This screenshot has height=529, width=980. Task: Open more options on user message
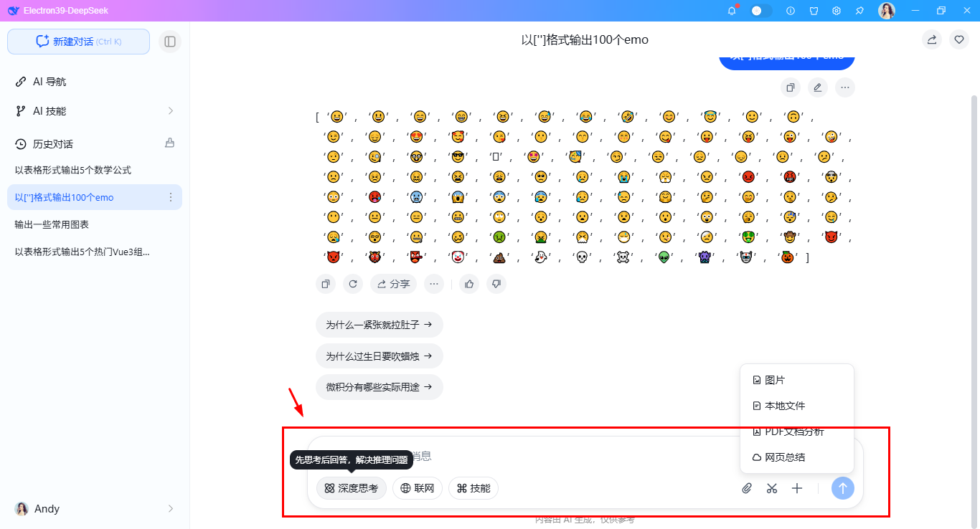[845, 87]
